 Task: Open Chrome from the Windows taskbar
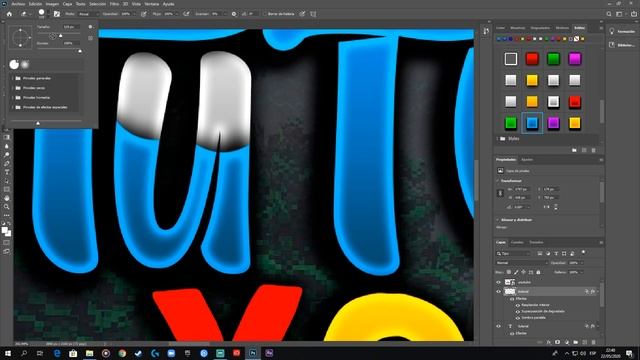(x=122, y=353)
